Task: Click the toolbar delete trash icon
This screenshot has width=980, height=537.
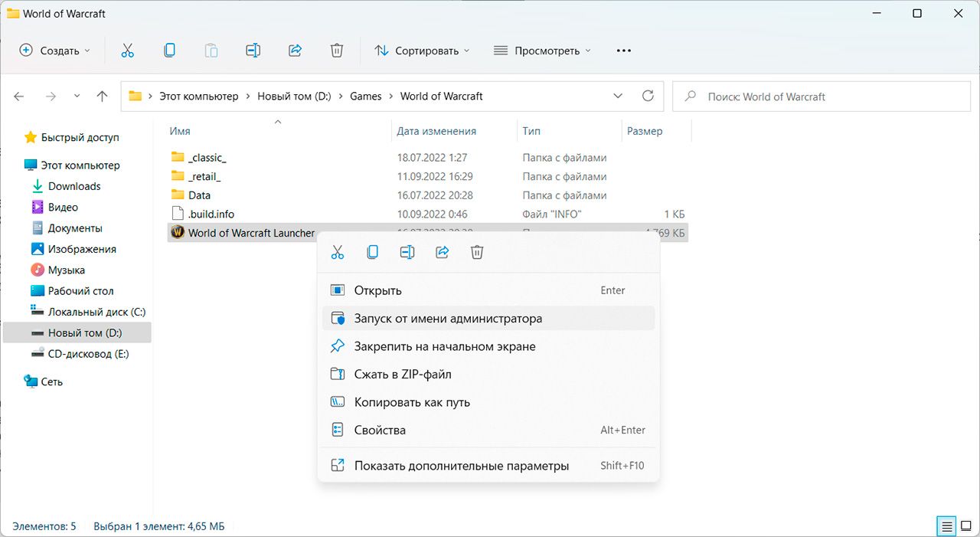Action: click(x=336, y=51)
